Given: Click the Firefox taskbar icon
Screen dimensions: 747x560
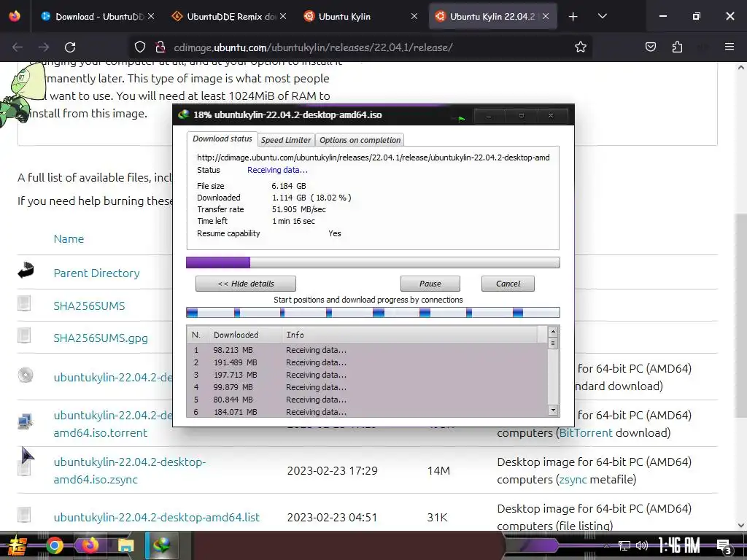Looking at the screenshot, I should pos(90,545).
